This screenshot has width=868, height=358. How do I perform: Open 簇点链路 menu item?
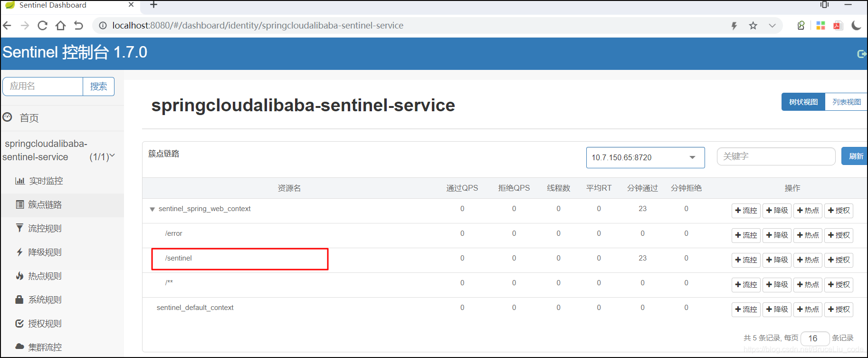45,204
